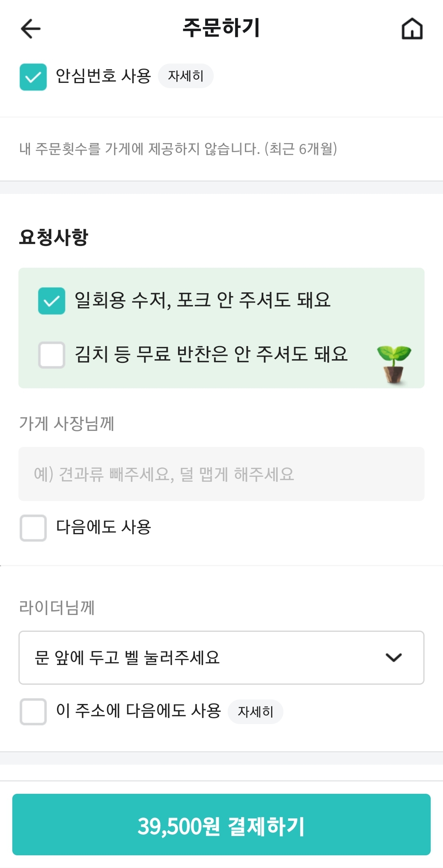Viewport: 443px width, 868px height.
Task: Open the rider request dropdown
Action: 205,657
